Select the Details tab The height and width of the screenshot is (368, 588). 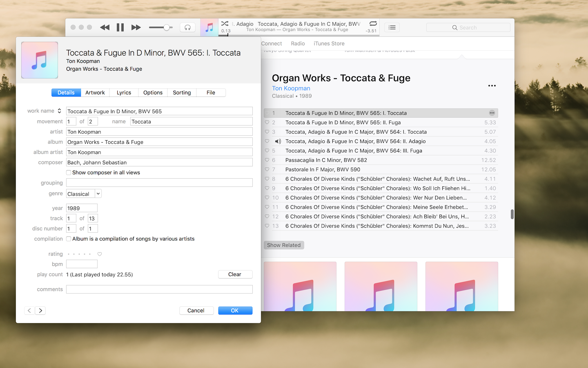coord(66,93)
